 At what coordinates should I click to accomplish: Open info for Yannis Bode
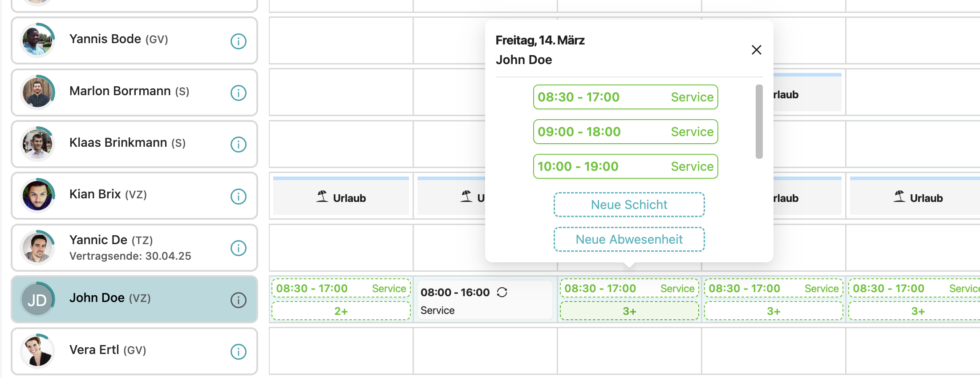coord(238,41)
